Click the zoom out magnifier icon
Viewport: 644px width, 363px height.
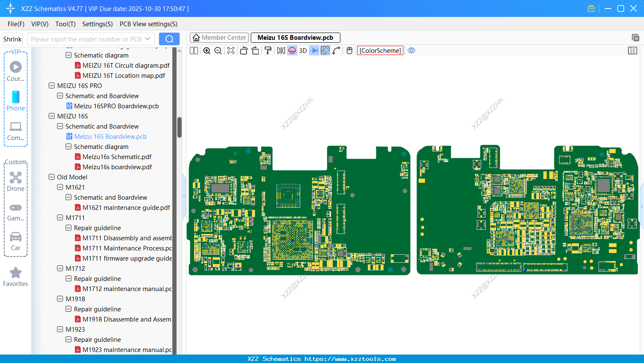tap(218, 51)
